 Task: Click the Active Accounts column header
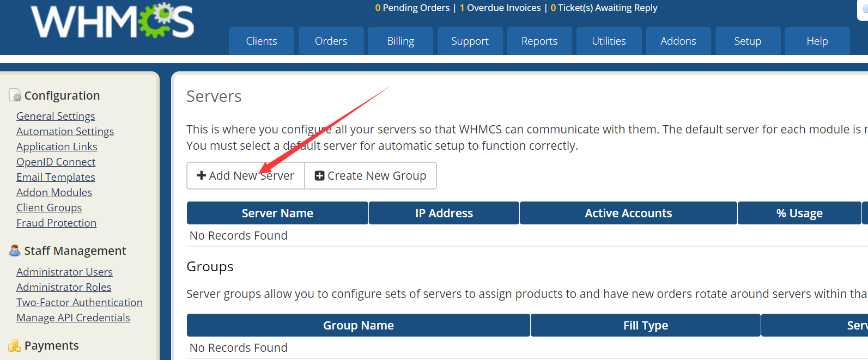tap(628, 213)
